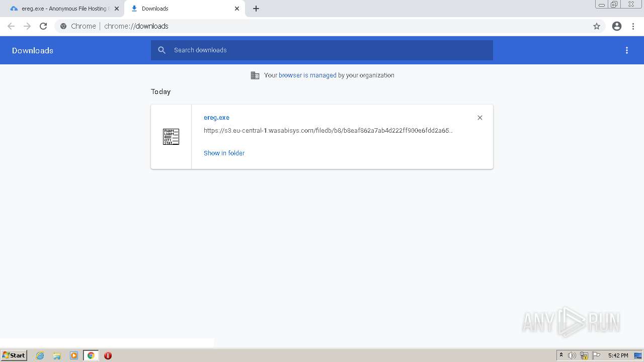Click the address bar URL chrome://downloads
644x362 pixels.
click(x=136, y=26)
